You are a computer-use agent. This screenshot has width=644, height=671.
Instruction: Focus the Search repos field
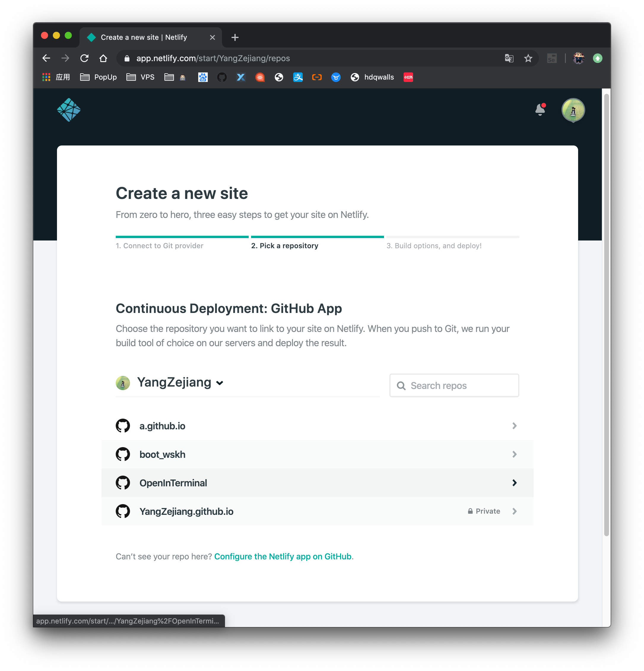(x=454, y=385)
